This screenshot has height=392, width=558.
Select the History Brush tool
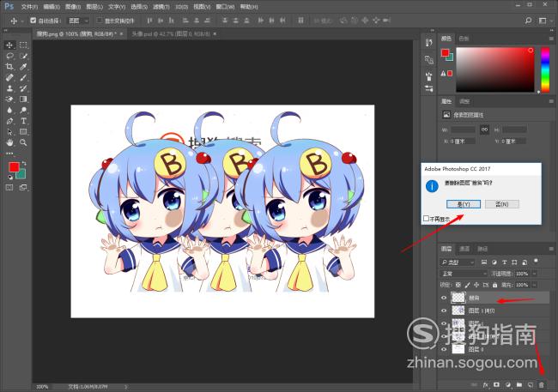23,88
